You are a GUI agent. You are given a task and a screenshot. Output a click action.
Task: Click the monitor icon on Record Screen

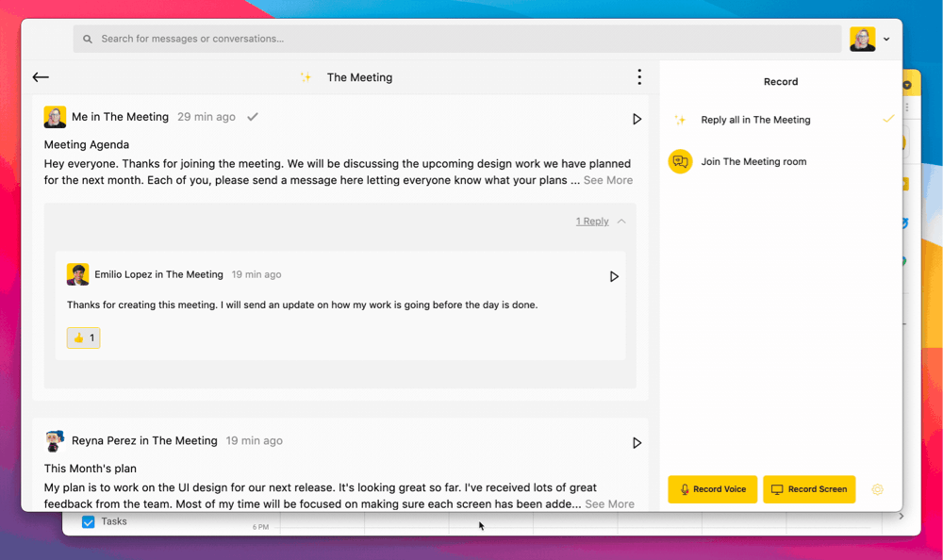(777, 489)
